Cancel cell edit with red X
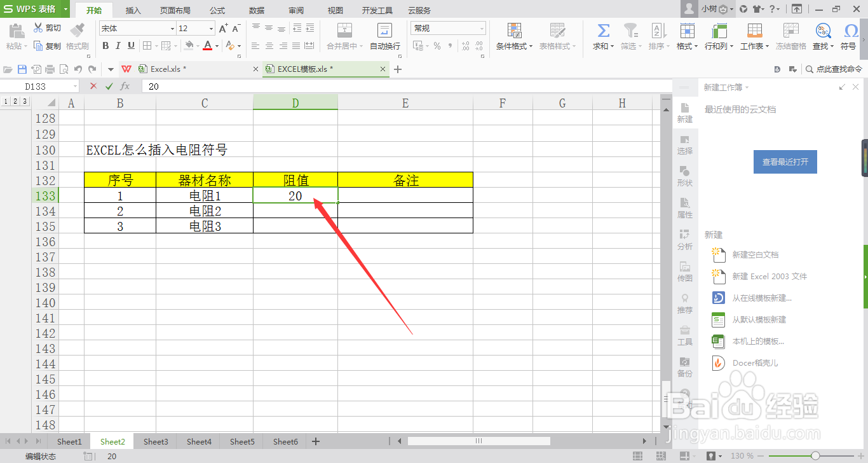Screen dimensions: 868x463 93,86
